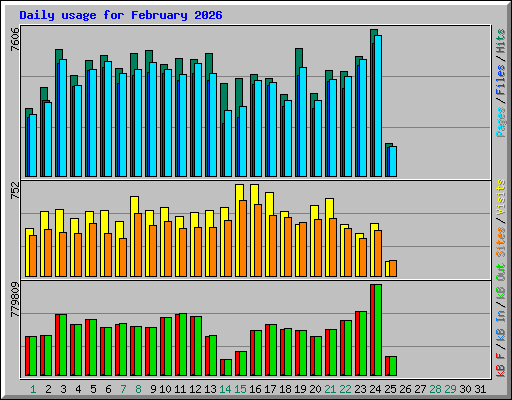Click day 10 on the x-axis
The width and height of the screenshot is (512, 400).
point(165,389)
